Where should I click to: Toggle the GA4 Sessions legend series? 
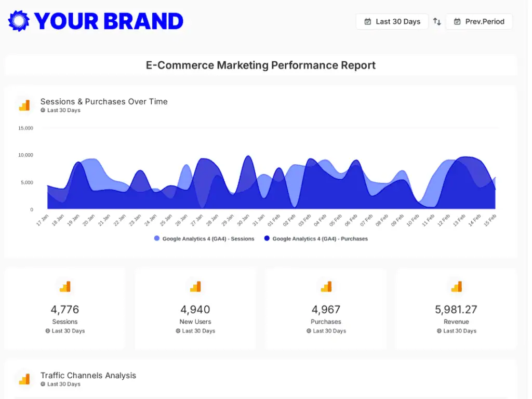coord(208,239)
